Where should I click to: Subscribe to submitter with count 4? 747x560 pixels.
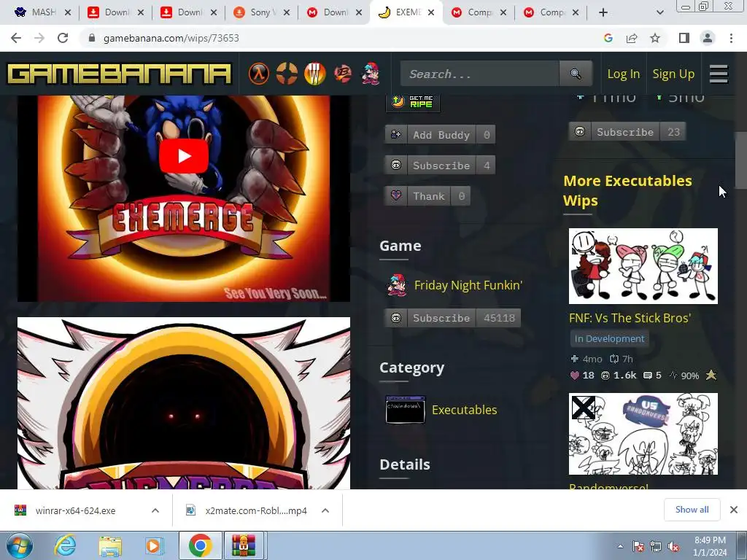(440, 166)
